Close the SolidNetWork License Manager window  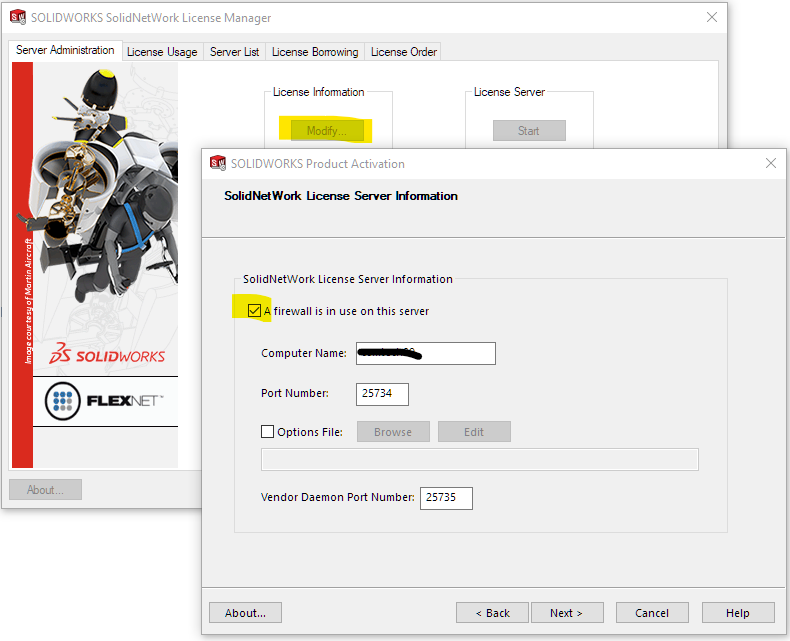pos(712,17)
